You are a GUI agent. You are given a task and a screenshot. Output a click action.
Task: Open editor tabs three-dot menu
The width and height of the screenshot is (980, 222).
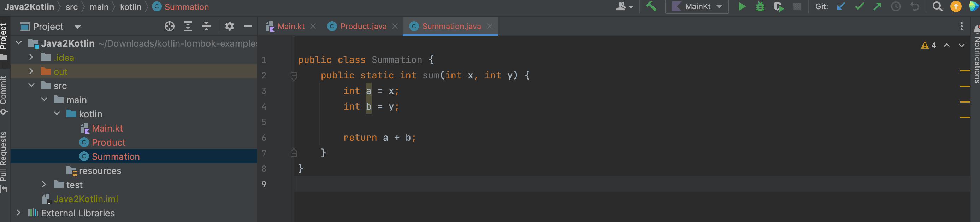[961, 26]
